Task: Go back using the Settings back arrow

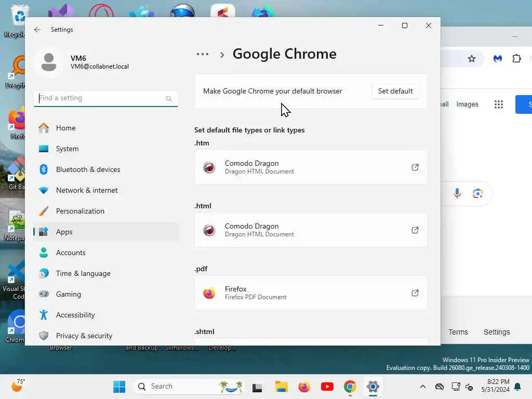Action: click(x=37, y=30)
